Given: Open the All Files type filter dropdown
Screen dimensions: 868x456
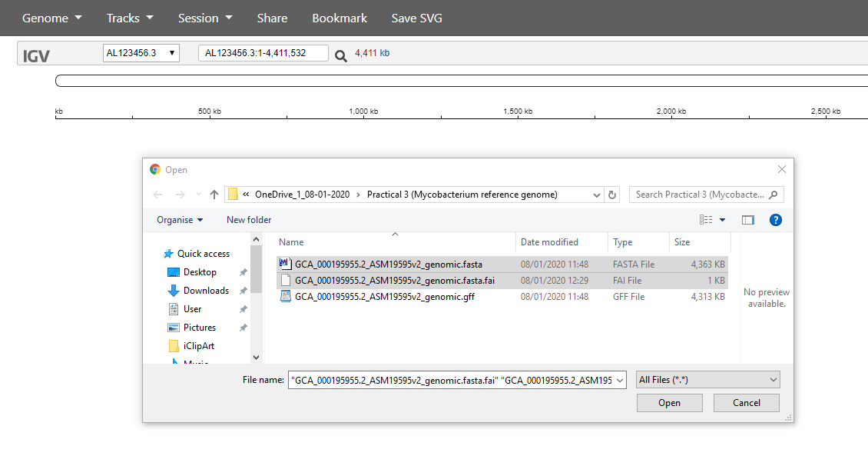Looking at the screenshot, I should pos(707,380).
